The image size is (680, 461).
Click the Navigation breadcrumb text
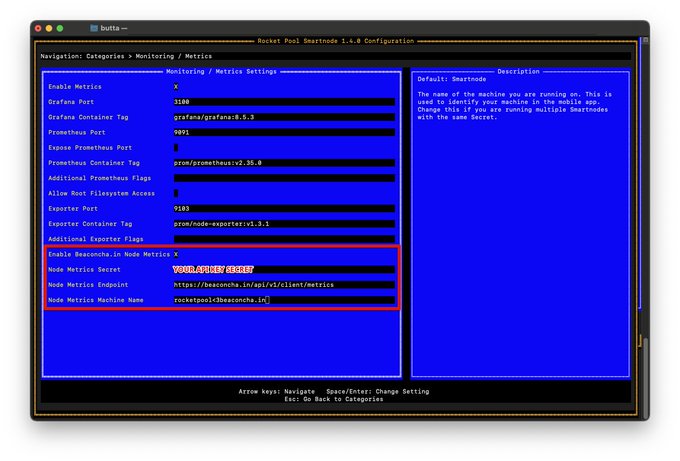click(126, 56)
